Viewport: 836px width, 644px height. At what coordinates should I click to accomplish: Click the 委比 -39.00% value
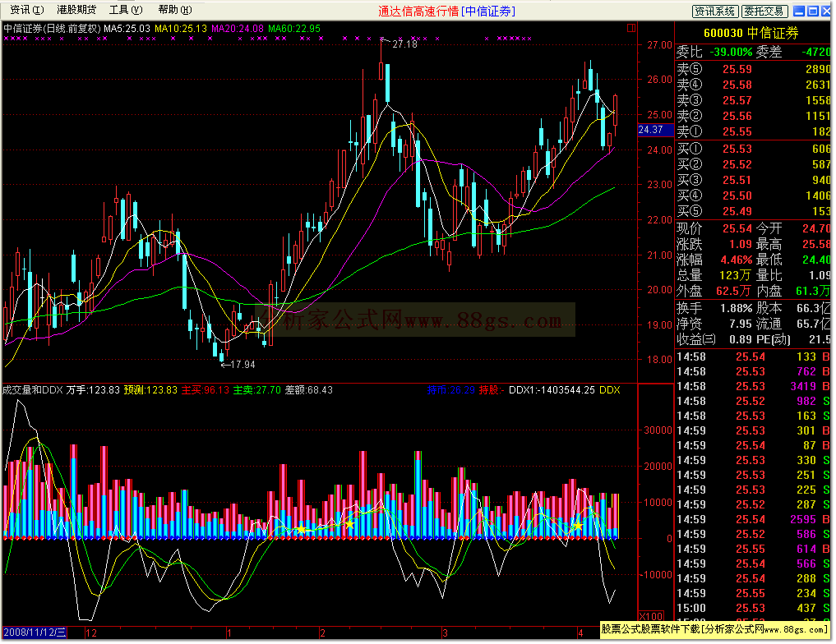(x=731, y=53)
